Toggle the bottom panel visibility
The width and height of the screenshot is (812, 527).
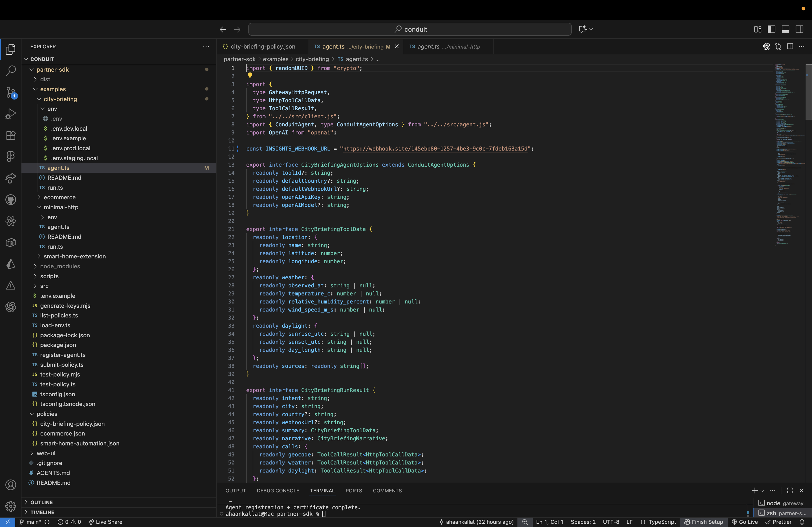pyautogui.click(x=785, y=29)
